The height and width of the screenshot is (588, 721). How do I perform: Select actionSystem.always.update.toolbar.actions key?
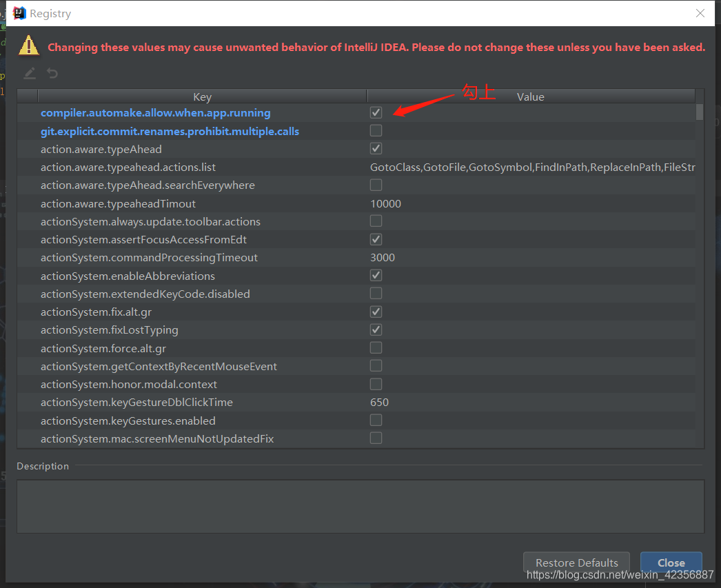point(150,221)
